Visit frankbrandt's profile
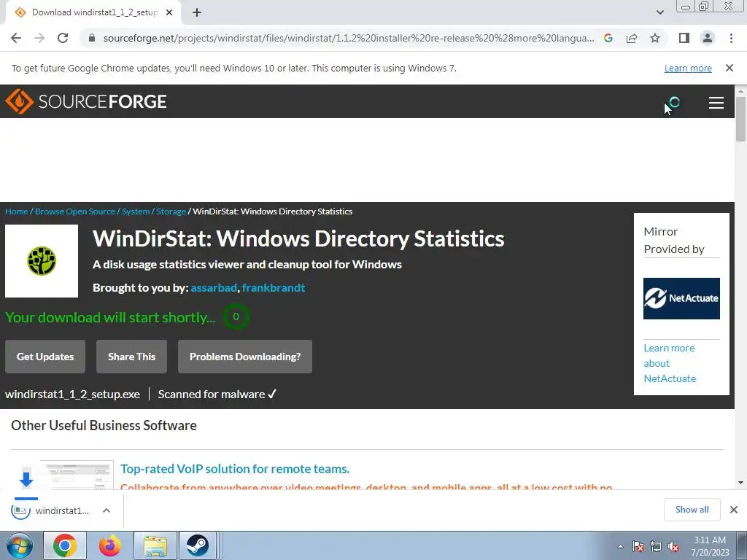Image resolution: width=747 pixels, height=560 pixels. tap(274, 287)
